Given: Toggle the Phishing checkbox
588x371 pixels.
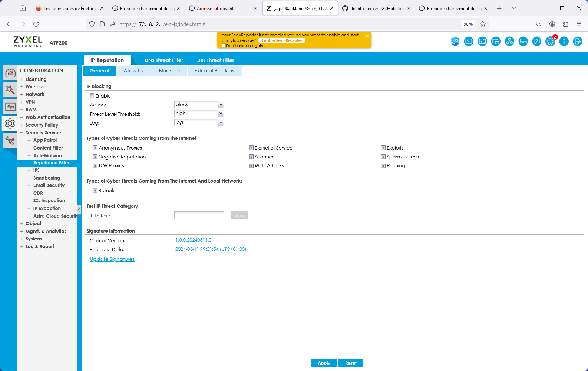Looking at the screenshot, I should (383, 165).
